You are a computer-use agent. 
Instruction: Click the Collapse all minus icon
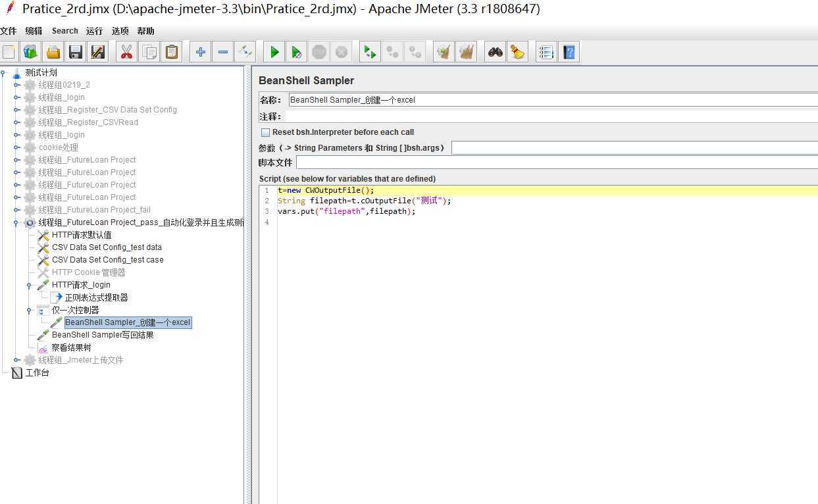click(x=223, y=52)
